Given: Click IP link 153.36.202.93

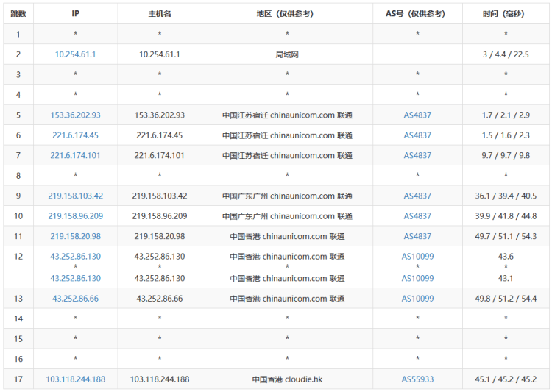Looking at the screenshot, I should click(75, 115).
